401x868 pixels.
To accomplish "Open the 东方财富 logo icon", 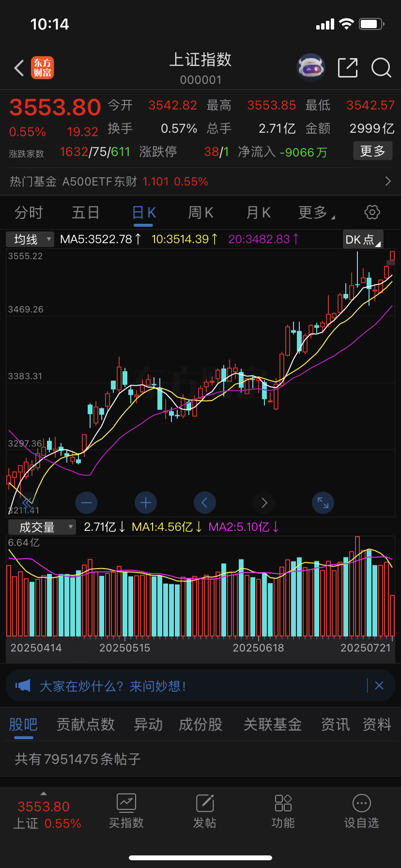I will coord(43,68).
